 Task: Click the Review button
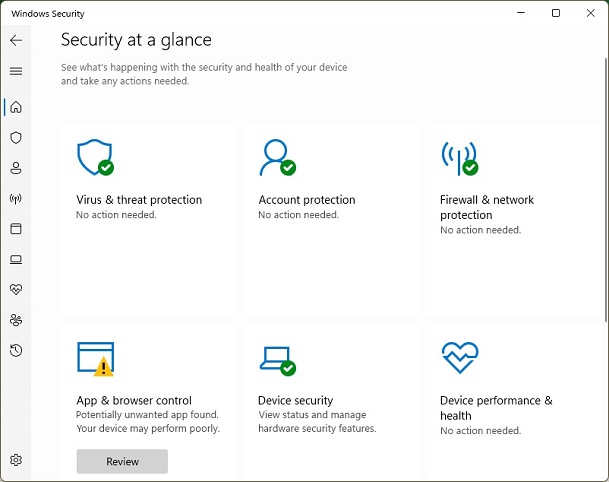(122, 461)
